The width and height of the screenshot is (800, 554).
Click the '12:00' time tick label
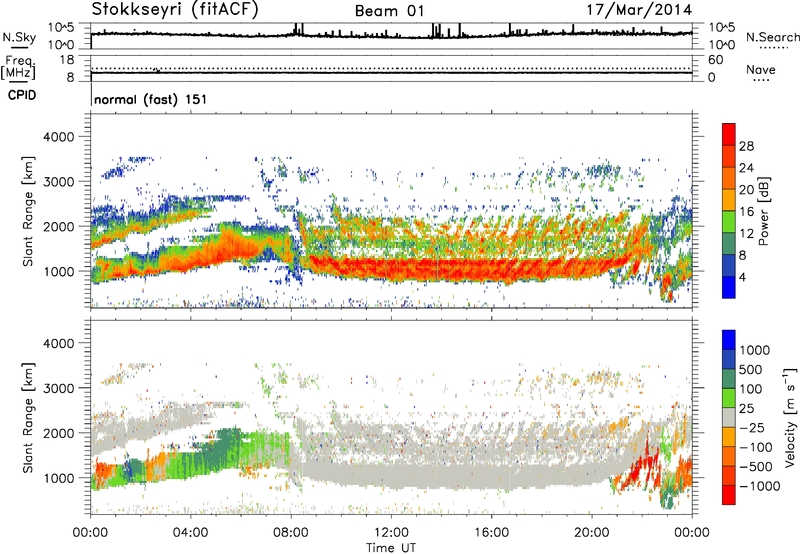(391, 533)
